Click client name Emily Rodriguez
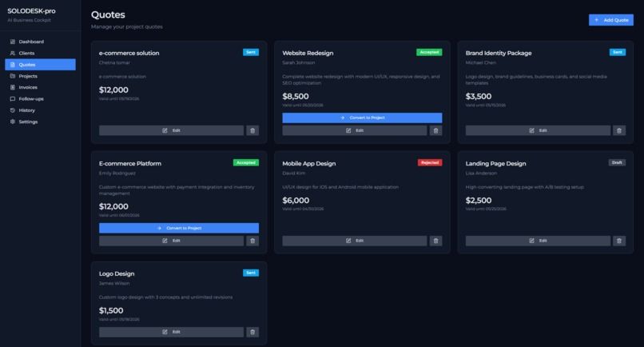The image size is (644, 347). [x=117, y=173]
